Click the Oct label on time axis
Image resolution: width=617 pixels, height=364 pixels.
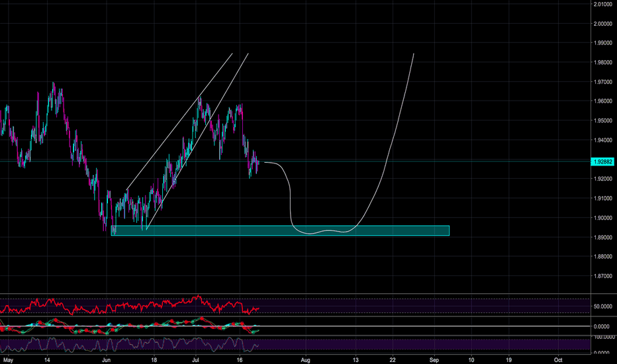pyautogui.click(x=558, y=359)
